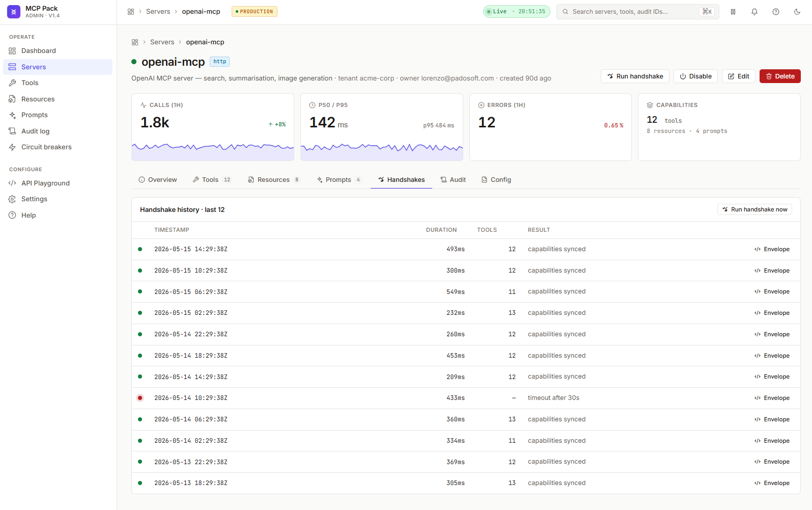Click the TIMESTAMP column header
The image size is (812, 510).
click(172, 230)
